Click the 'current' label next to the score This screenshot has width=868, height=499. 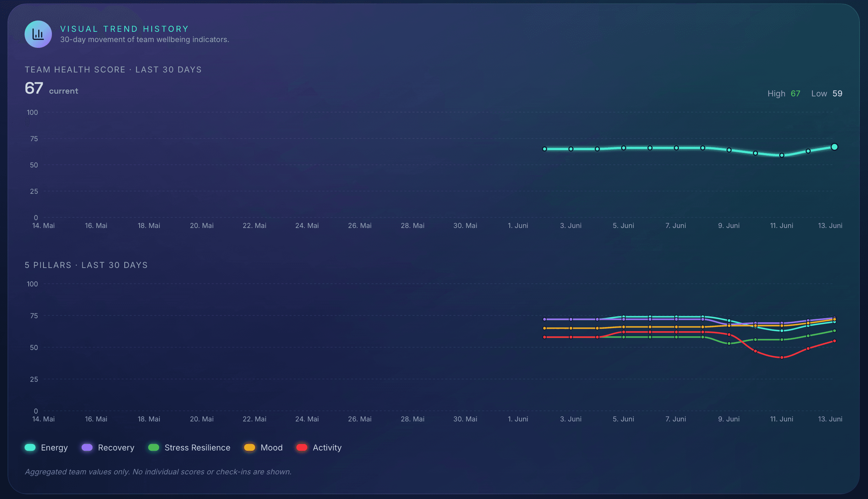[64, 91]
